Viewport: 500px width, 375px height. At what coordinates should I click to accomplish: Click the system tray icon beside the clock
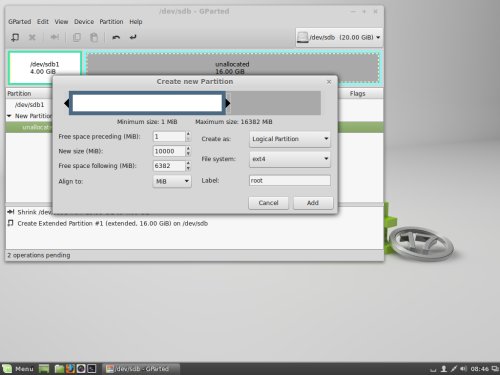pos(495,369)
